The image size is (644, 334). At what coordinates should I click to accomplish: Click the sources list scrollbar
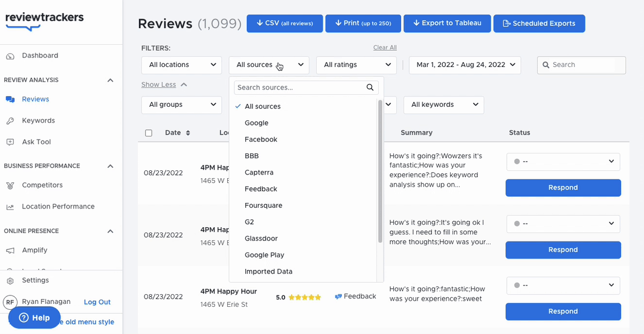point(380,170)
